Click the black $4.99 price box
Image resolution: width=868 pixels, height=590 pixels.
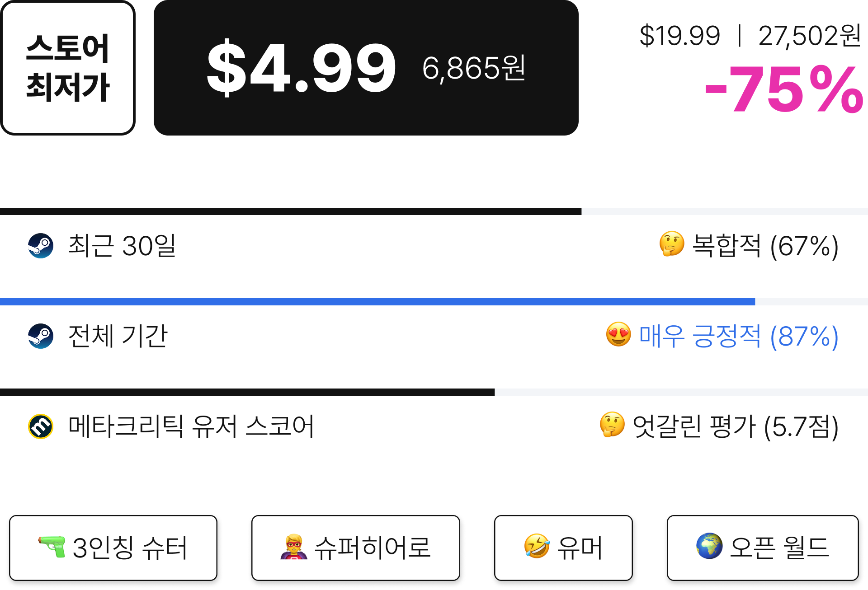click(366, 68)
